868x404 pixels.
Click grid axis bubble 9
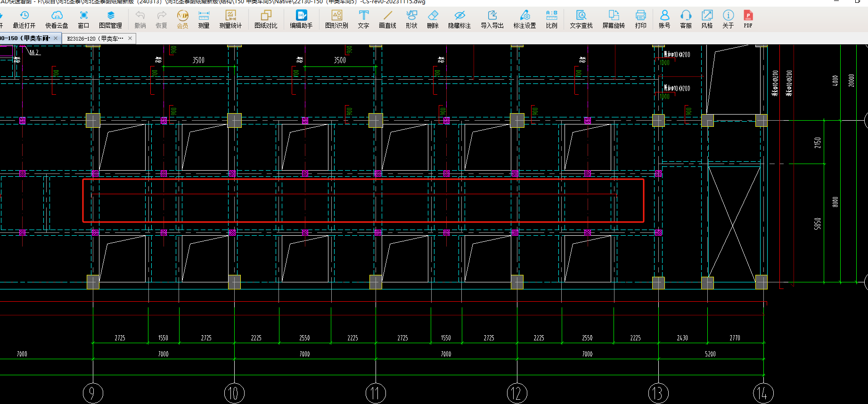[93, 393]
